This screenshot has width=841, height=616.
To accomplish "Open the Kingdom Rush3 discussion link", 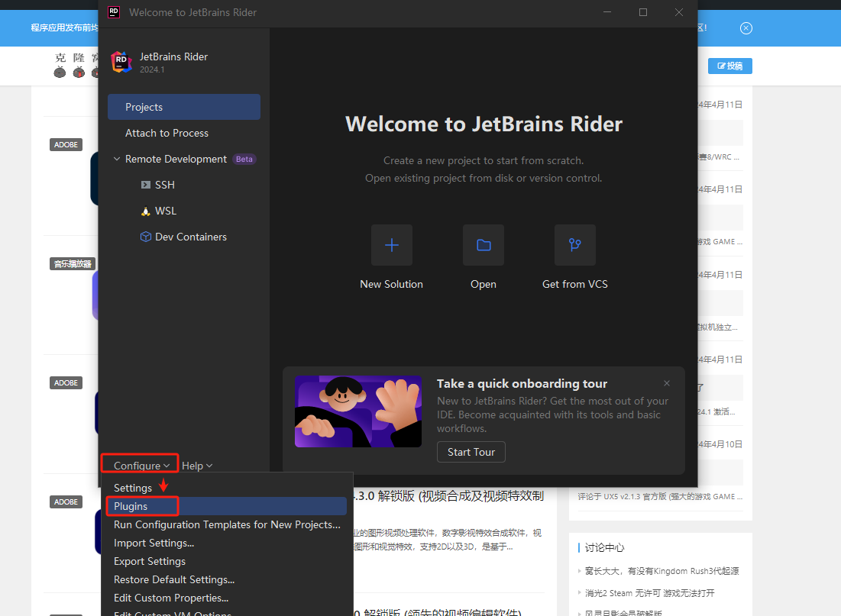I will click(661, 571).
